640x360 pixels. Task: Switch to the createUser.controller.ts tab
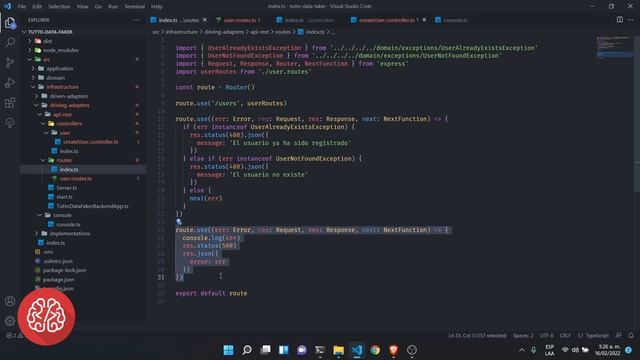(388, 20)
